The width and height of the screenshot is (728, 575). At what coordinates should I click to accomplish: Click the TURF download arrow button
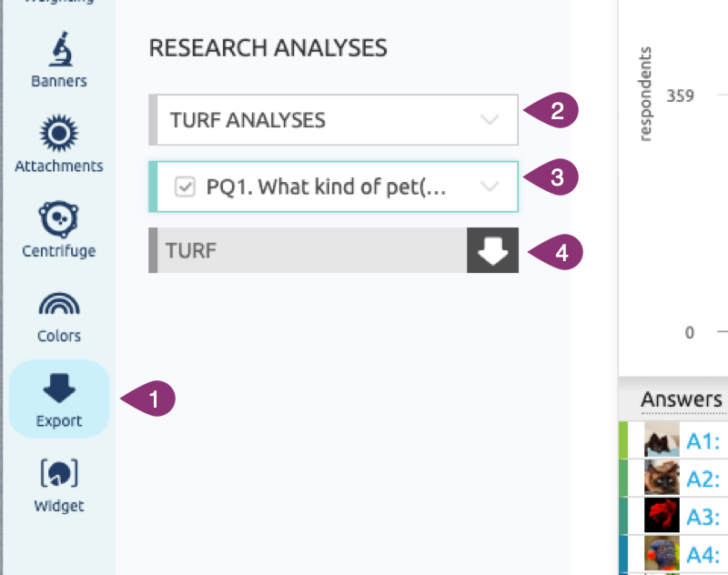pos(492,250)
